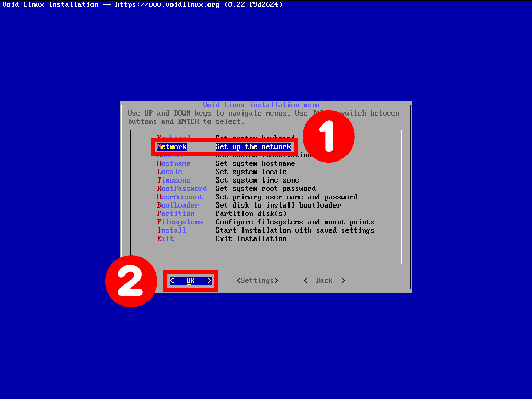532x399 pixels.
Task: Click the red circle numbered 2
Action: tap(131, 281)
